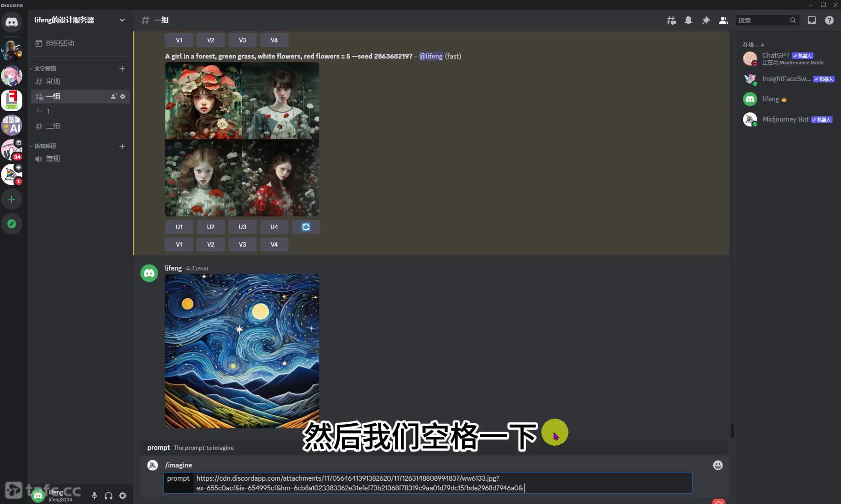841x504 pixels.
Task: Open notification settings bell icon
Action: (688, 20)
